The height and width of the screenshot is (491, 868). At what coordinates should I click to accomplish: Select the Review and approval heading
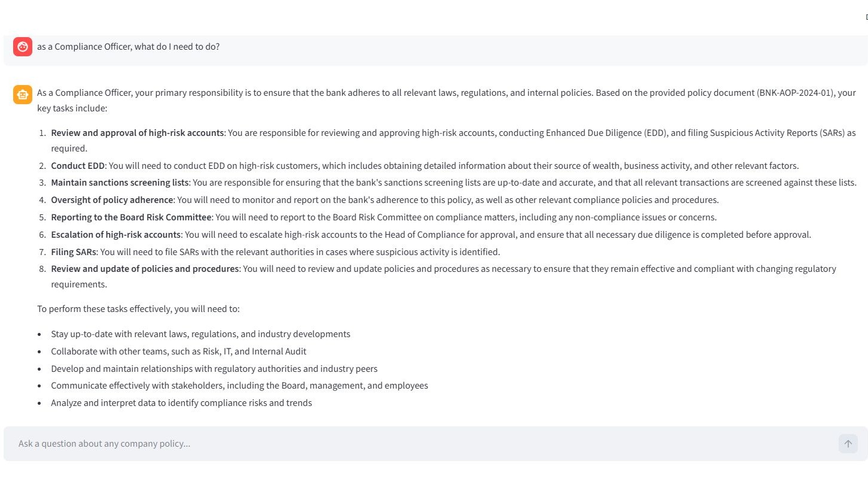(137, 132)
